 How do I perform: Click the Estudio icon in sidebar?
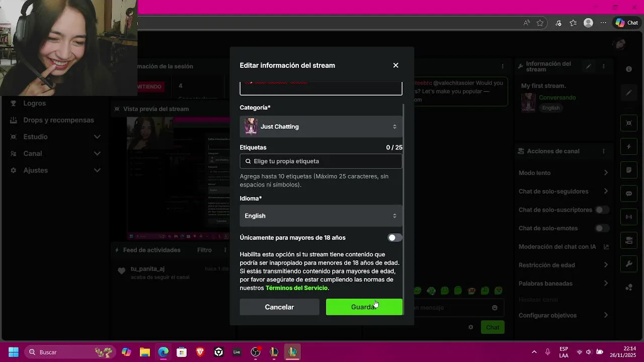(x=14, y=137)
